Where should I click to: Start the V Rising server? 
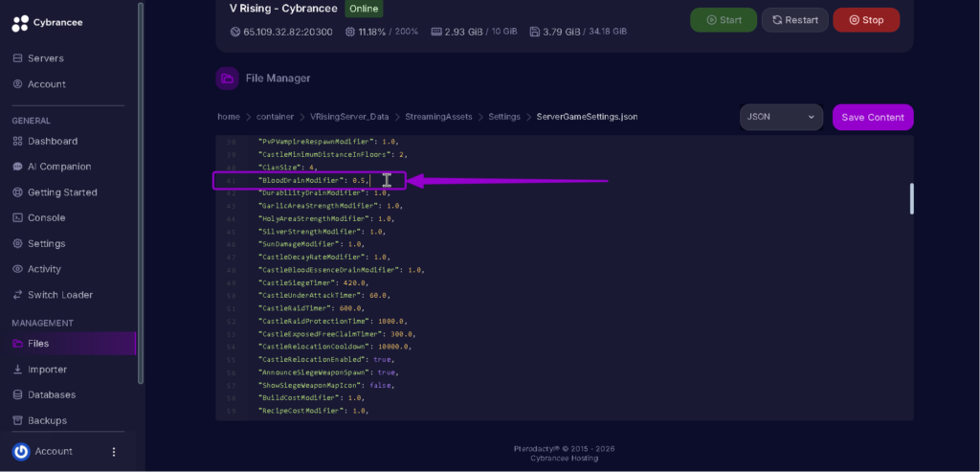[x=724, y=20]
